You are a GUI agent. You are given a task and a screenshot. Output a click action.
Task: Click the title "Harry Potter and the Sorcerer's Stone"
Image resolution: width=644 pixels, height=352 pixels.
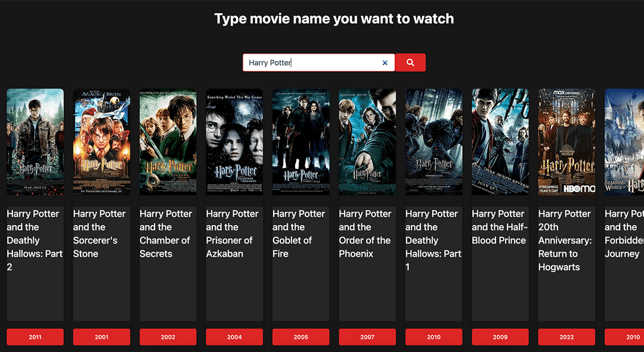click(x=100, y=234)
